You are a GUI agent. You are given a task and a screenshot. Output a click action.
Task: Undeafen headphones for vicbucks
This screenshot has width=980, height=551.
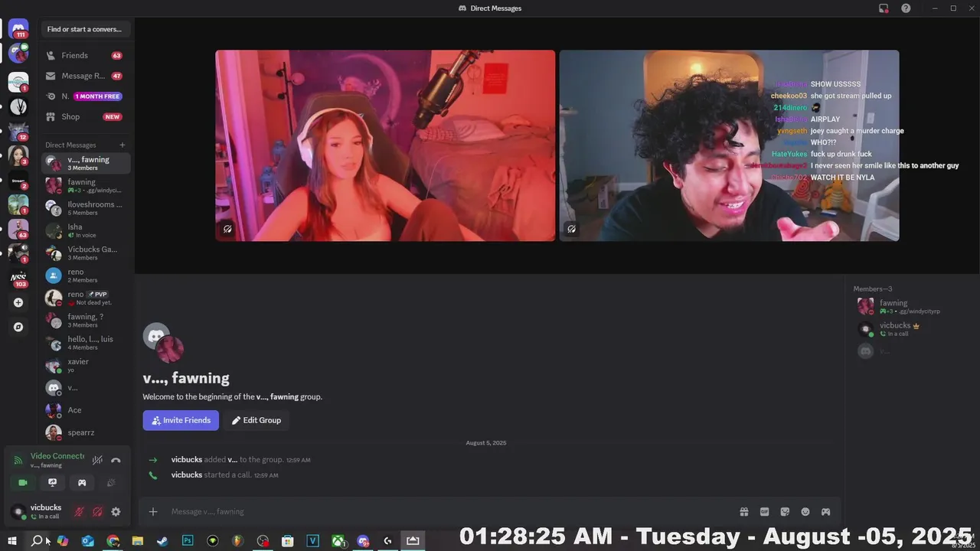97,512
